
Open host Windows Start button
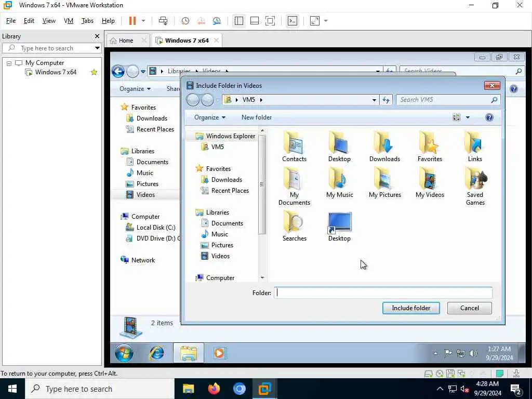click(12, 389)
